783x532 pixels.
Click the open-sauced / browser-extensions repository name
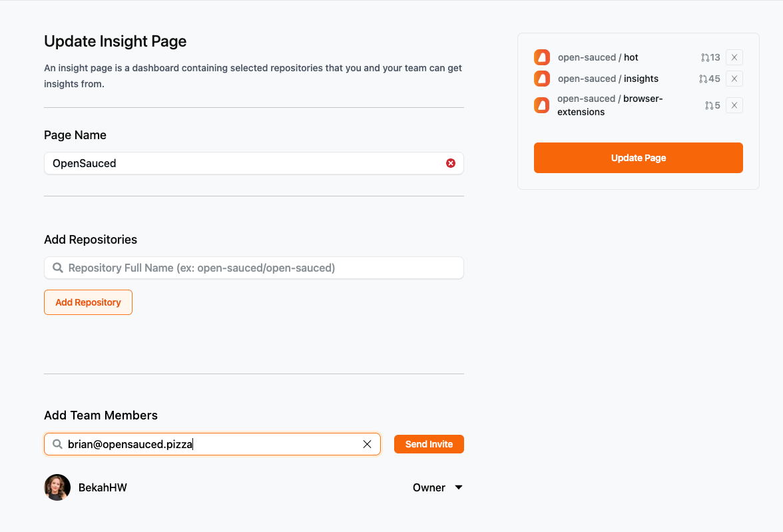(610, 105)
